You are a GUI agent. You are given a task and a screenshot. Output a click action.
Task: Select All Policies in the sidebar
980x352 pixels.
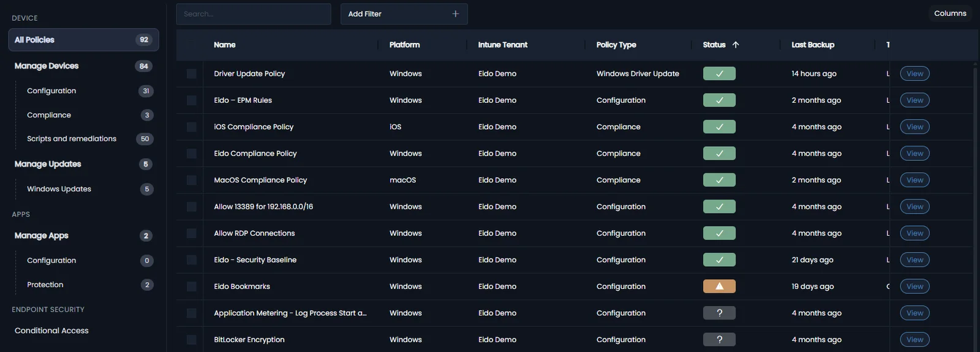pos(83,40)
